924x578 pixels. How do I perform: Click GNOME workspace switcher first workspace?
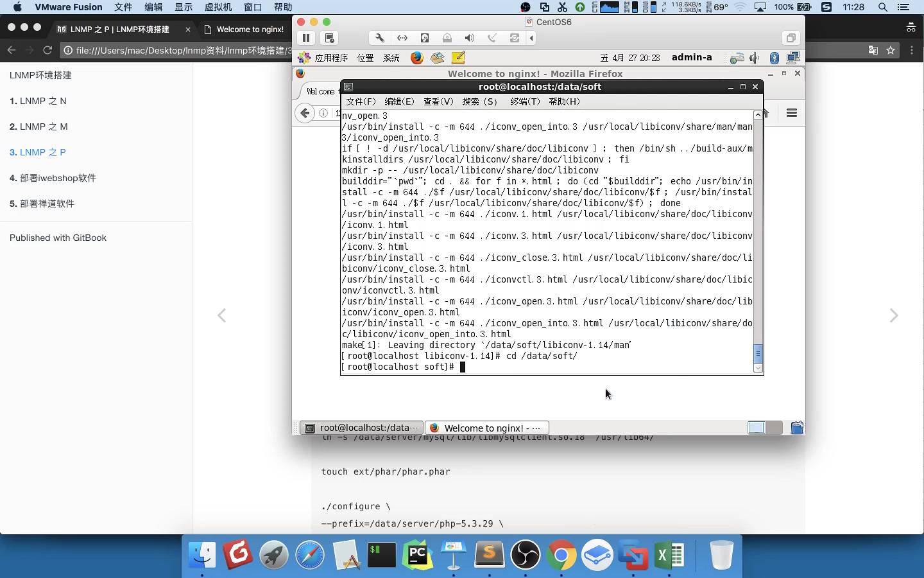[757, 428]
